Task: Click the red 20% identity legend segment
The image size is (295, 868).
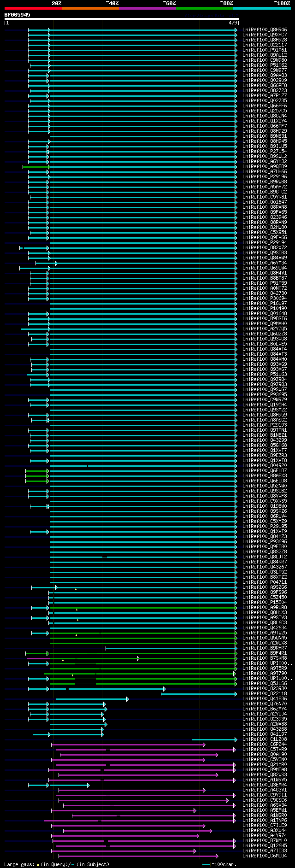Action: point(33,8)
